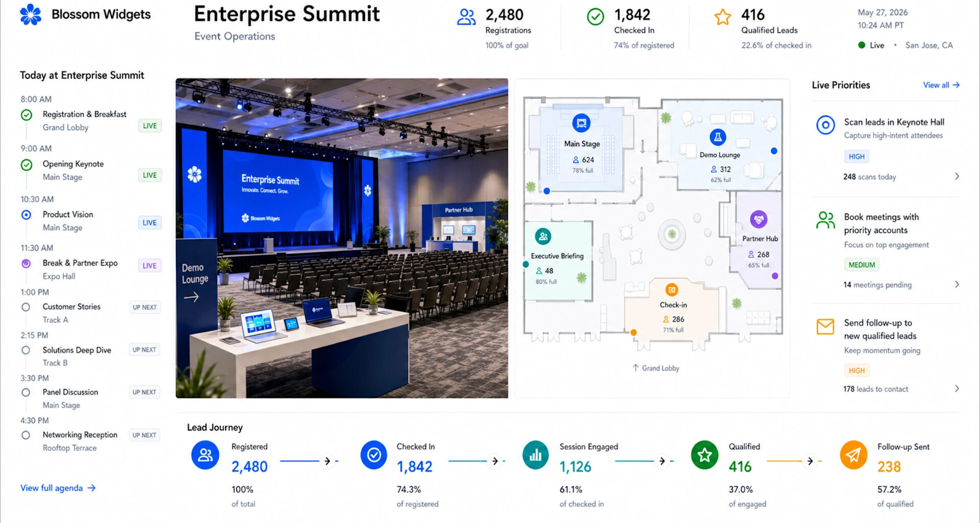Click the Qualified star icon in Lead Journey
This screenshot has height=523, width=980.
(704, 455)
